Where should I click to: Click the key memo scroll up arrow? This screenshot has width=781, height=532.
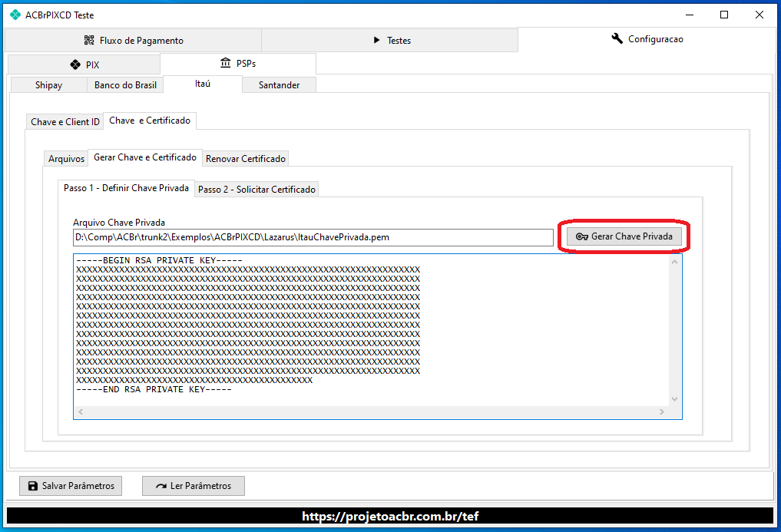pos(675,262)
